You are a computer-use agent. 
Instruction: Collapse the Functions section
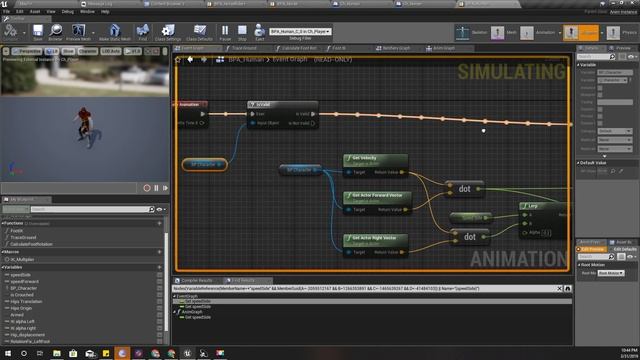click(x=3, y=223)
